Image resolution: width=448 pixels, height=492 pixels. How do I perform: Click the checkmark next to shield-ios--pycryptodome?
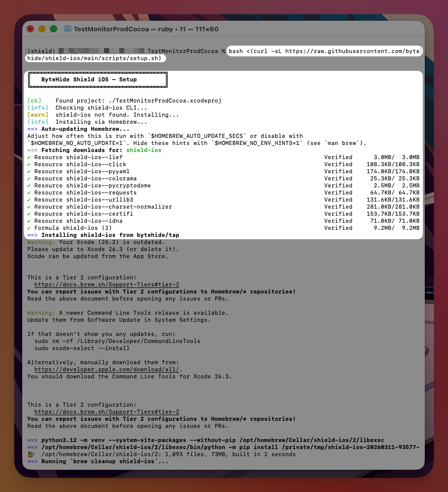pos(29,185)
